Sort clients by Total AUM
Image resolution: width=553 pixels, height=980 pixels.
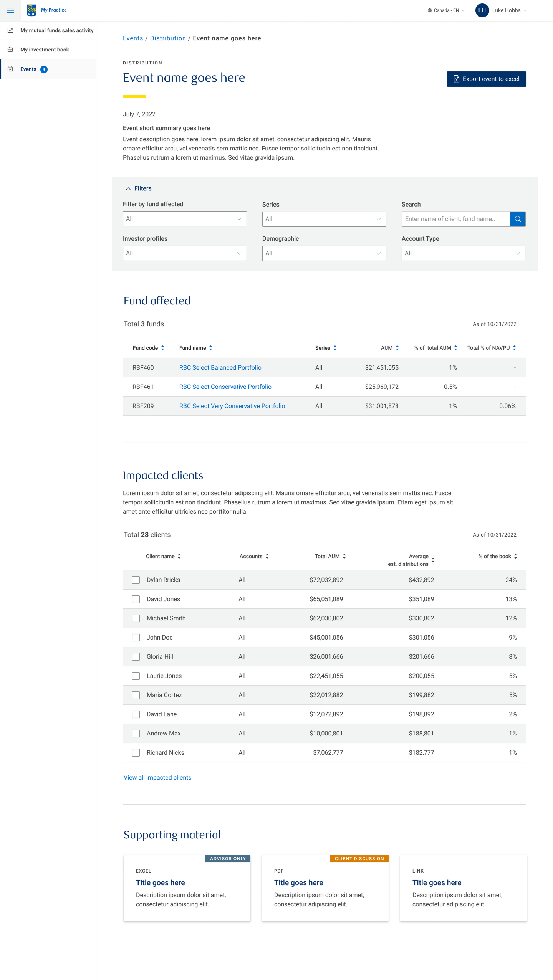(x=344, y=556)
